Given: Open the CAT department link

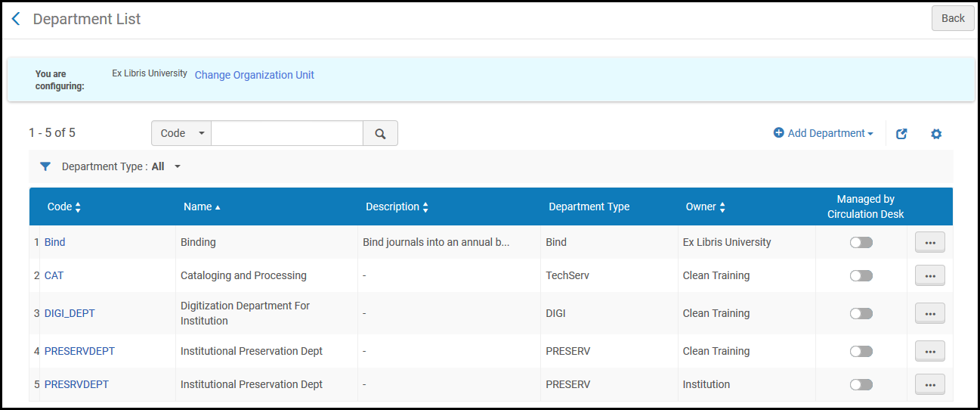Looking at the screenshot, I should 54,275.
